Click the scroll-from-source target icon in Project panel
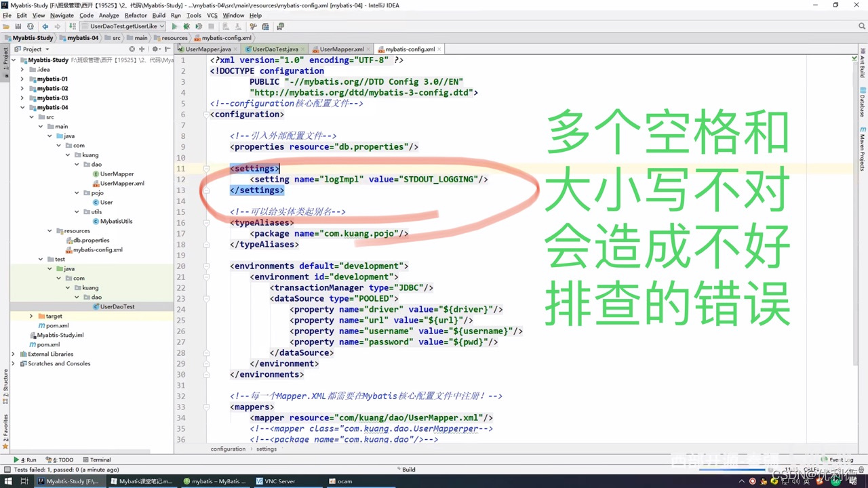This screenshot has height=488, width=868. click(132, 49)
